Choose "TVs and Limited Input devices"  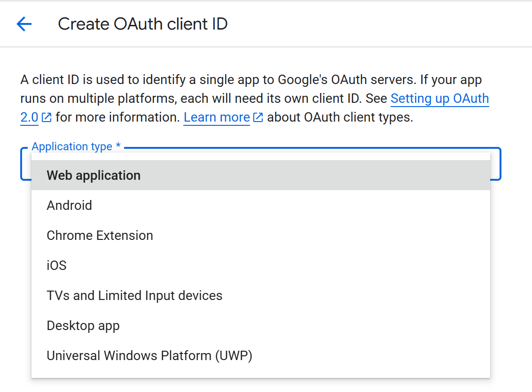point(134,296)
